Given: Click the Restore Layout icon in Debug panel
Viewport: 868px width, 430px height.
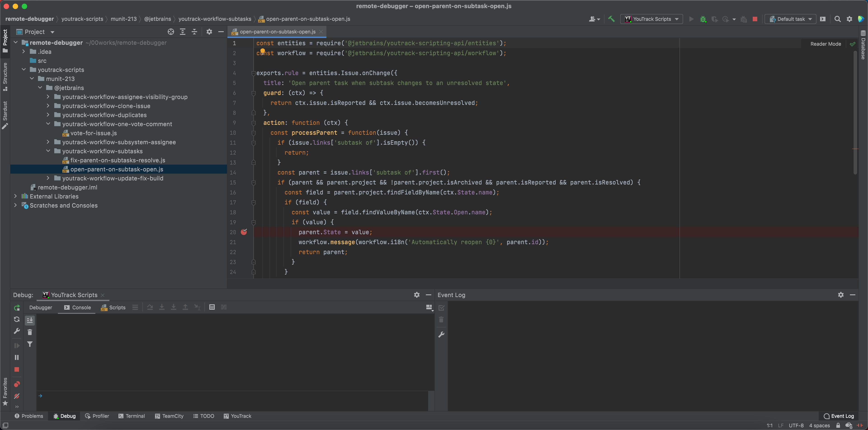Looking at the screenshot, I should pyautogui.click(x=429, y=307).
